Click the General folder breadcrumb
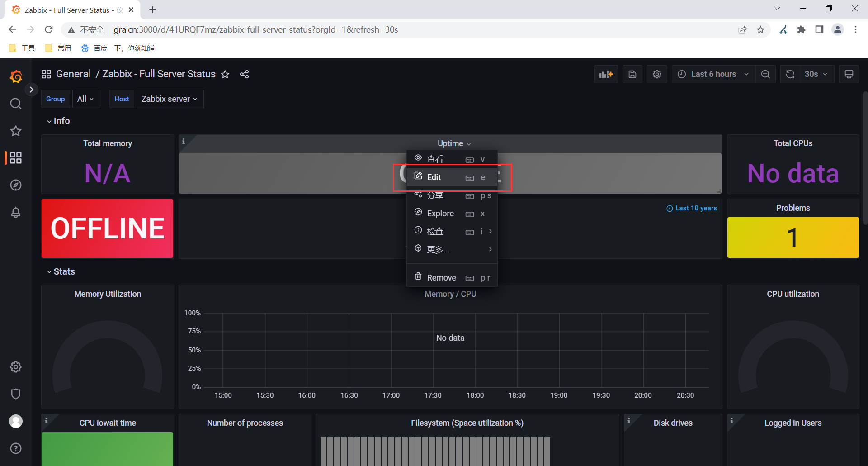The width and height of the screenshot is (868, 466). (x=73, y=74)
